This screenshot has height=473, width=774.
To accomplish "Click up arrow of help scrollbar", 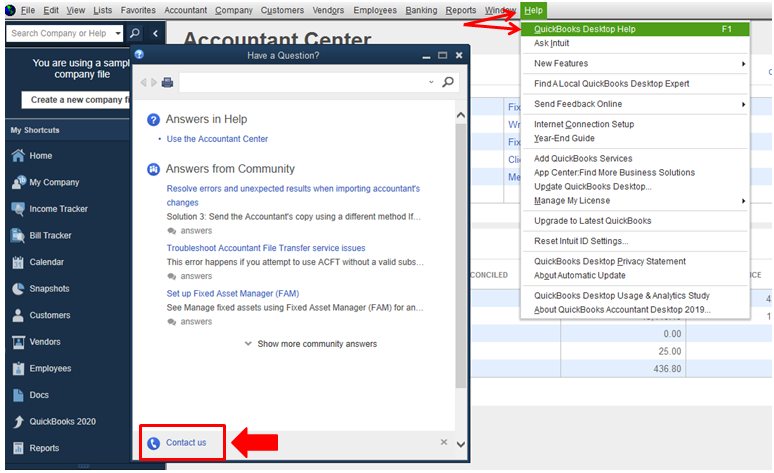I will pos(461,115).
